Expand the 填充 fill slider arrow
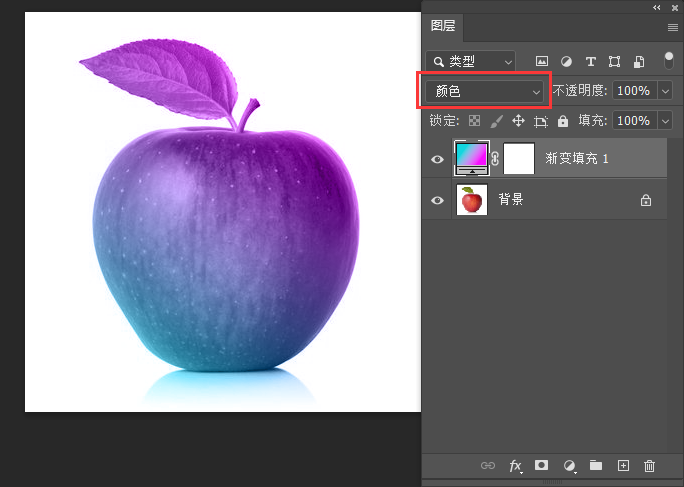684x487 pixels. 665,121
